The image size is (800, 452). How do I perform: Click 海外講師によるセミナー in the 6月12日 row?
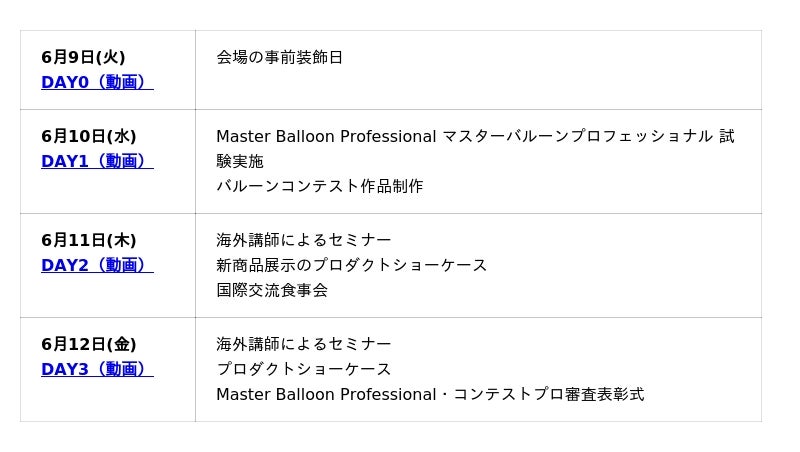(304, 344)
